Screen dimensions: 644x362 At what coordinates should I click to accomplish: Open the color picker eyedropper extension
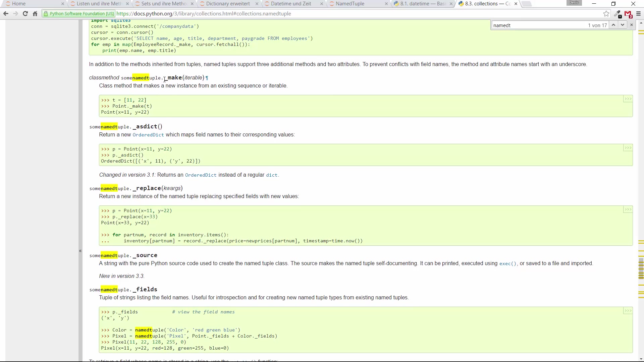(x=618, y=14)
